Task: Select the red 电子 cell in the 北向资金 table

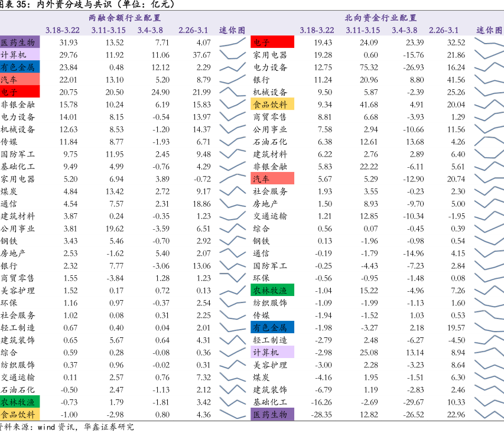Action: click(x=272, y=43)
